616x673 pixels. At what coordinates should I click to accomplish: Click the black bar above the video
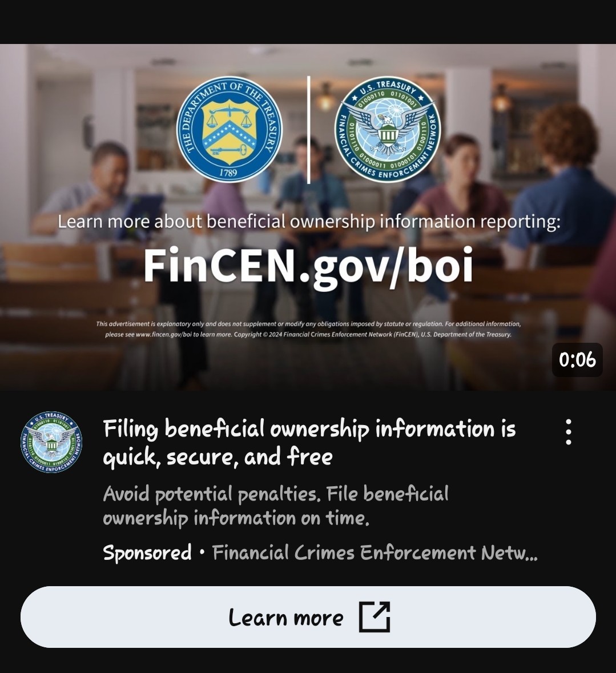(x=308, y=22)
